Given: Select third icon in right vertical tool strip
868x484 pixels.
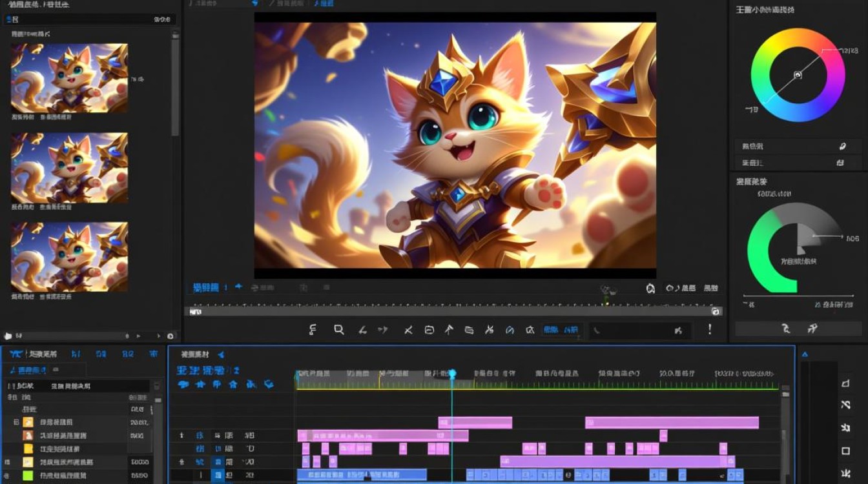Looking at the screenshot, I should point(845,428).
